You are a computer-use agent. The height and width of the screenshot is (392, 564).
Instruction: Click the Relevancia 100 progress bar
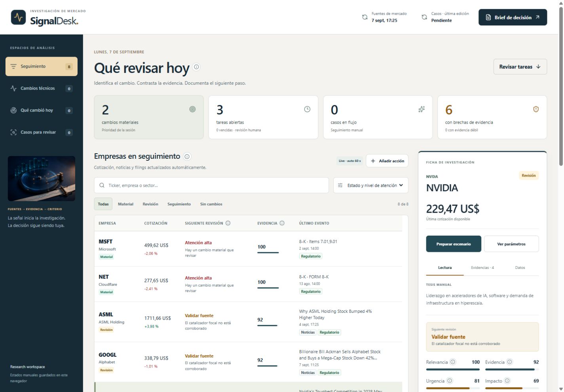[x=453, y=369]
